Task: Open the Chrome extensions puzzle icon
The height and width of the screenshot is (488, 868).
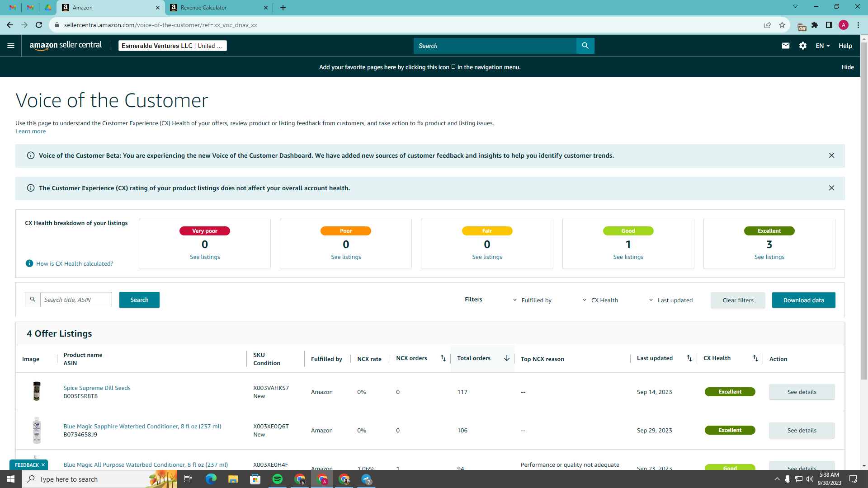Action: click(x=815, y=25)
